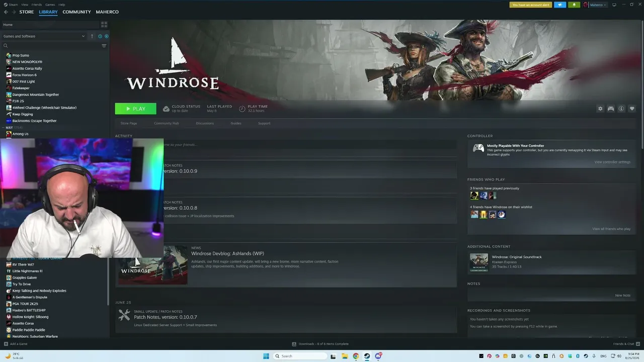Click the Friends & Chat icon
Viewport: 644px width, 362px height.
tap(637, 344)
